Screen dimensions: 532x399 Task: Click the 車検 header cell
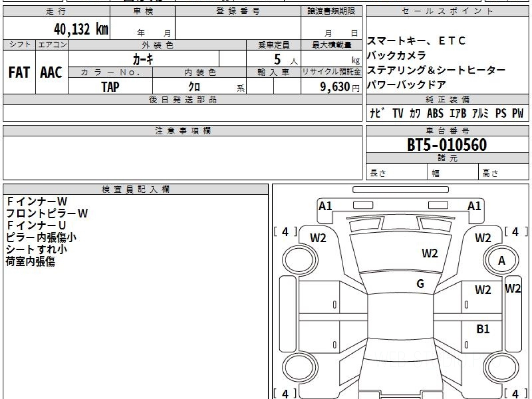pyautogui.click(x=143, y=12)
